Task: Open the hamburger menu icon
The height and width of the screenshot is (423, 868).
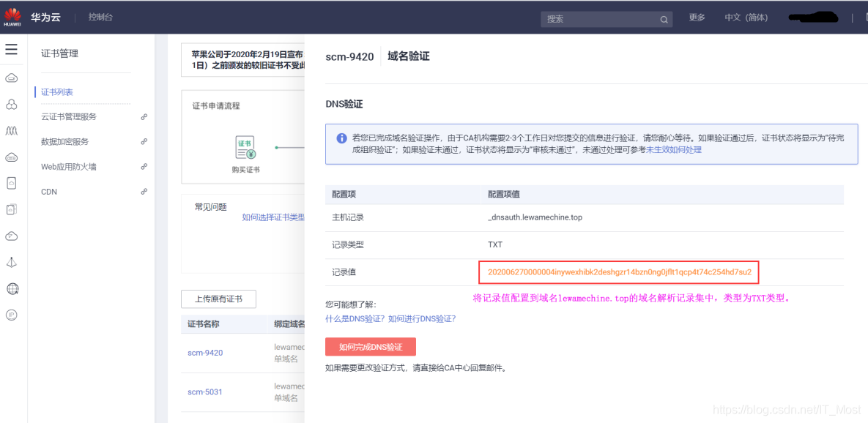Action: pyautogui.click(x=11, y=50)
